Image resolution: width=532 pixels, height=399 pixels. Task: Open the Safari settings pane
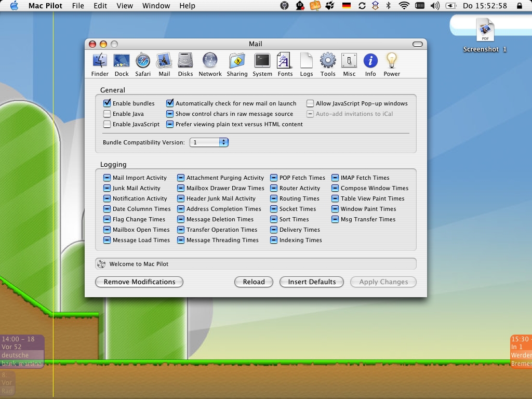pos(143,65)
